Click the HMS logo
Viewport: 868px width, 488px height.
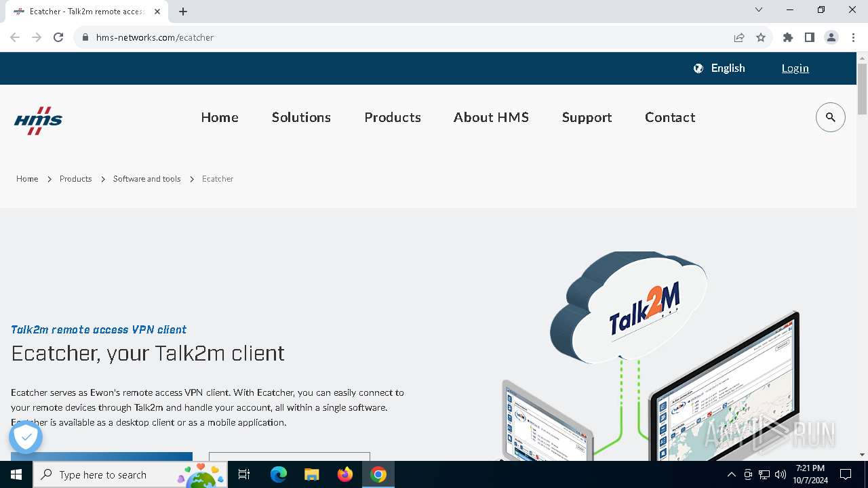(38, 120)
